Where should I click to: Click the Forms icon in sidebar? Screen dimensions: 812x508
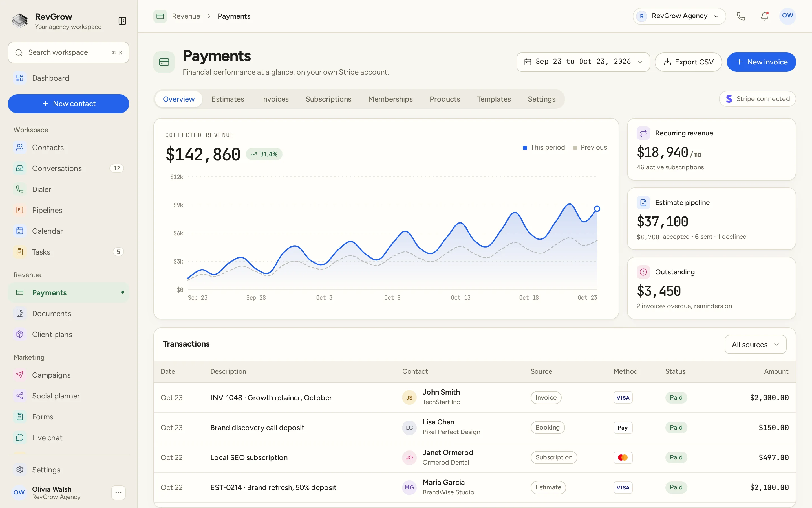20,417
